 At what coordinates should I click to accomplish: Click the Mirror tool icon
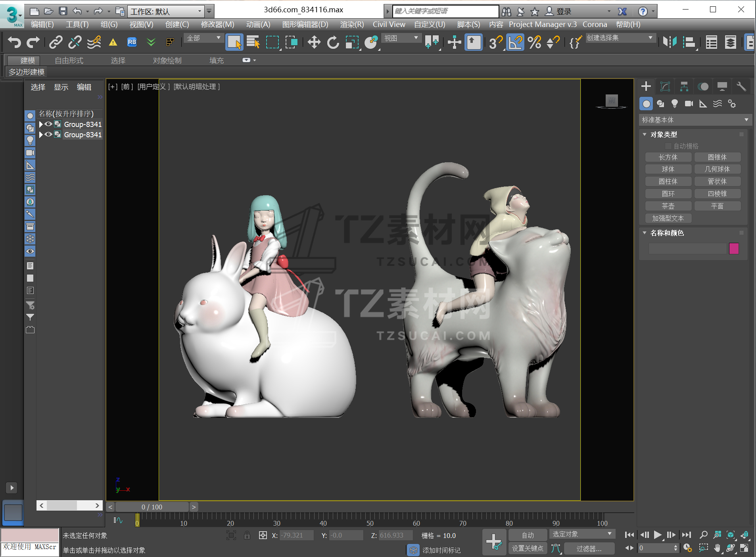(x=670, y=42)
